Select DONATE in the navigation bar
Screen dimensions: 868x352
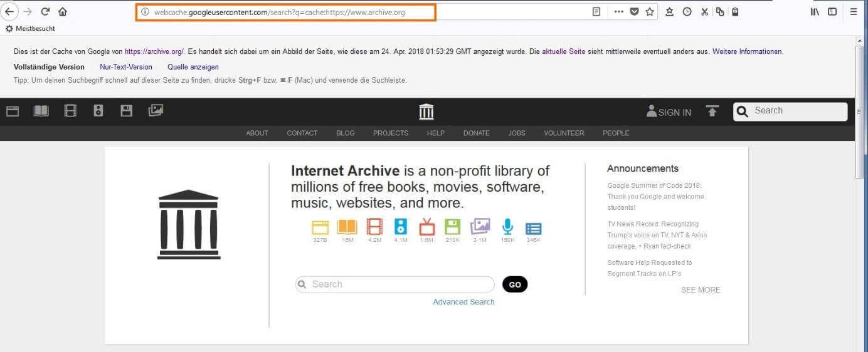(476, 133)
